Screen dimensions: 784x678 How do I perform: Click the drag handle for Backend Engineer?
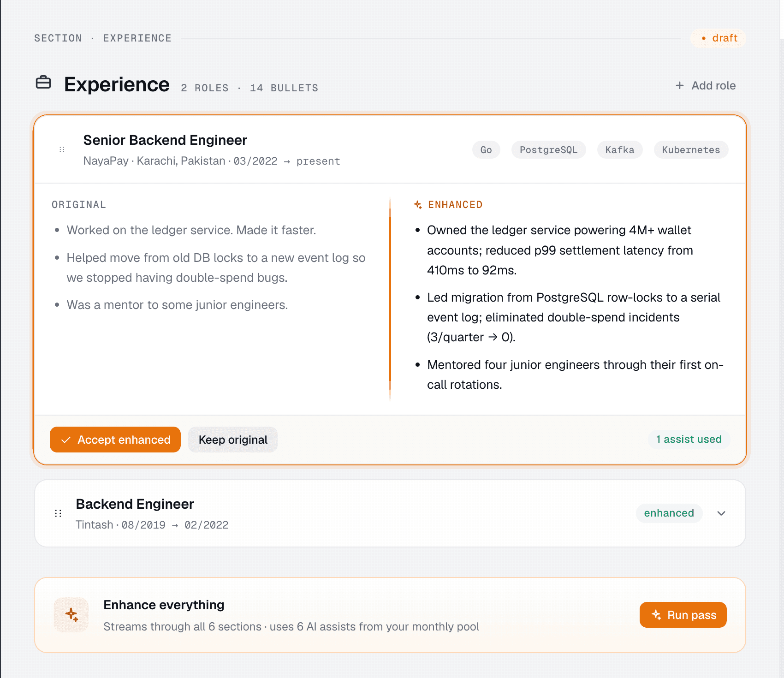click(58, 513)
